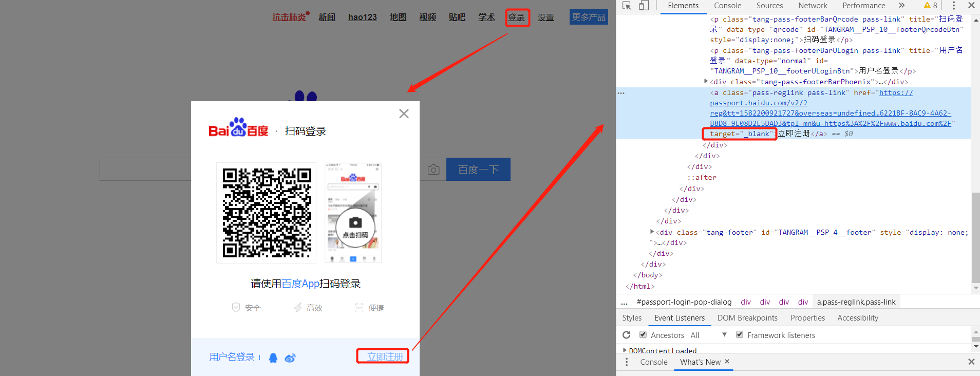Open the DevTools customize menu dots
Viewport: 980px width, 376px height.
pos(954,6)
